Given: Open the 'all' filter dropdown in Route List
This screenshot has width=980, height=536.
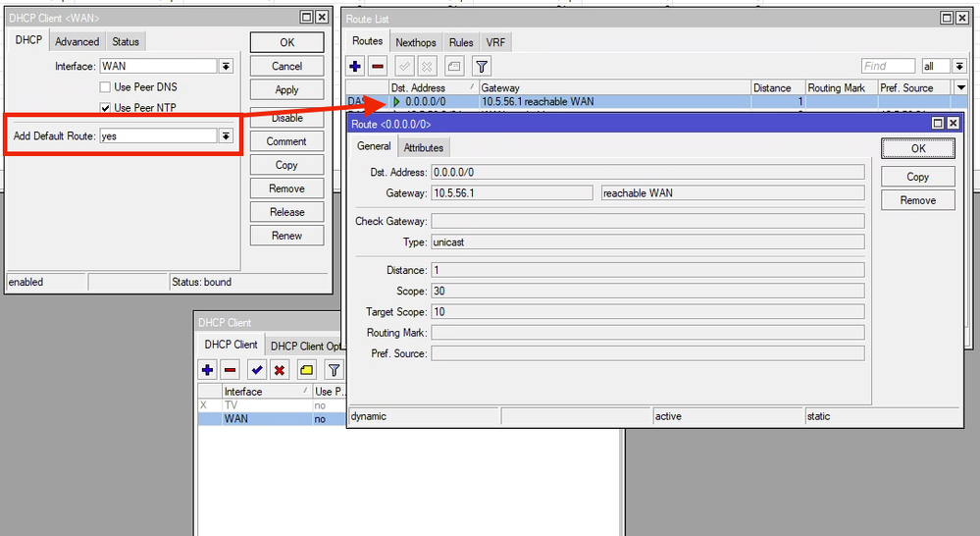Looking at the screenshot, I should point(959,66).
